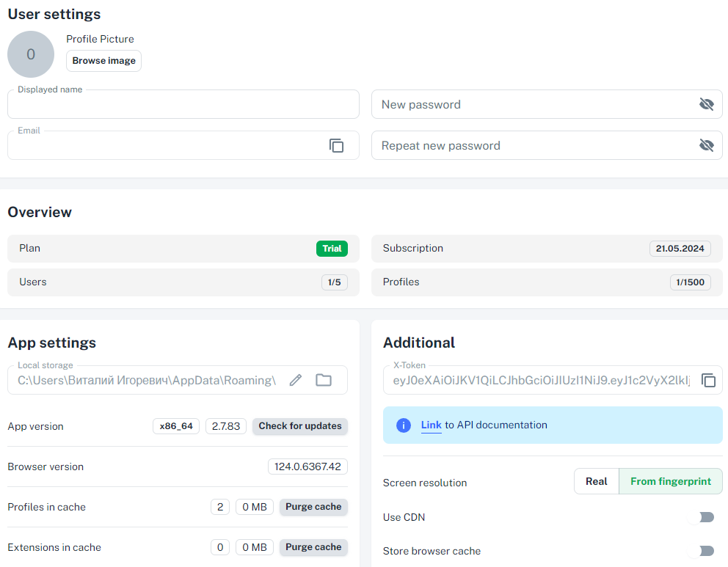Viewport: 728px width, 567px height.
Task: Show New password using eye icon
Action: pyautogui.click(x=706, y=104)
